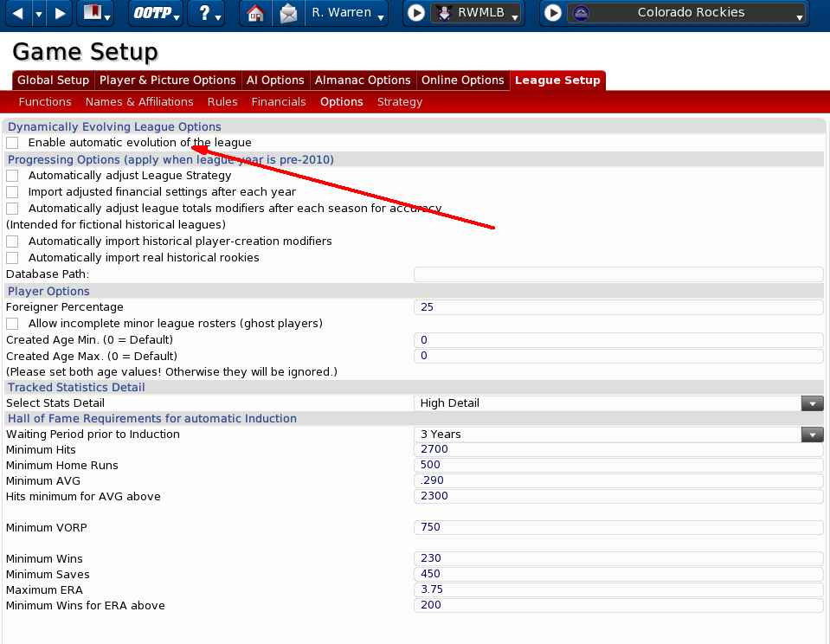Viewport: 830px width, 644px height.
Task: Open the mail envelope inbox
Action: coord(288,13)
